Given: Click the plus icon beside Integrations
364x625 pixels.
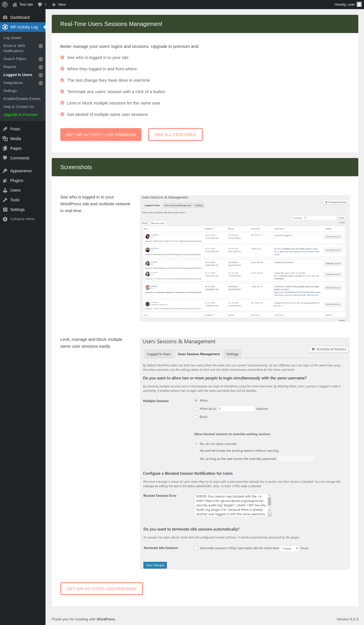Looking at the screenshot, I should (41, 83).
